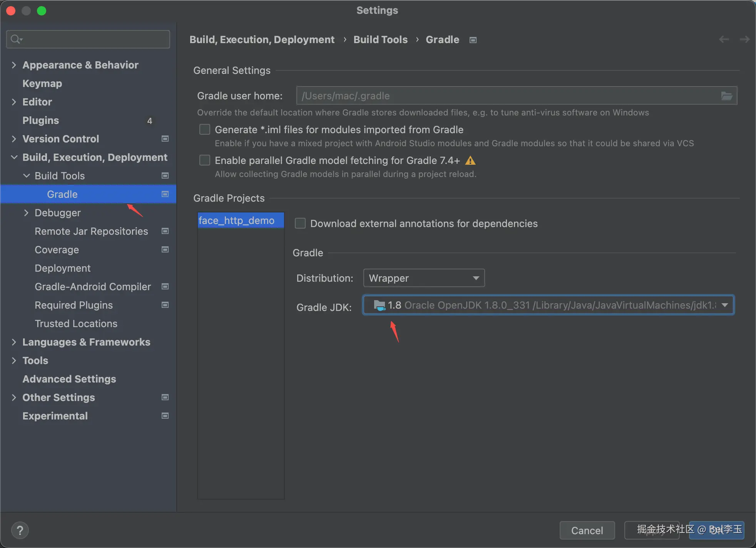756x548 pixels.
Task: Click project-level icon beside Coverage
Action: tap(165, 250)
